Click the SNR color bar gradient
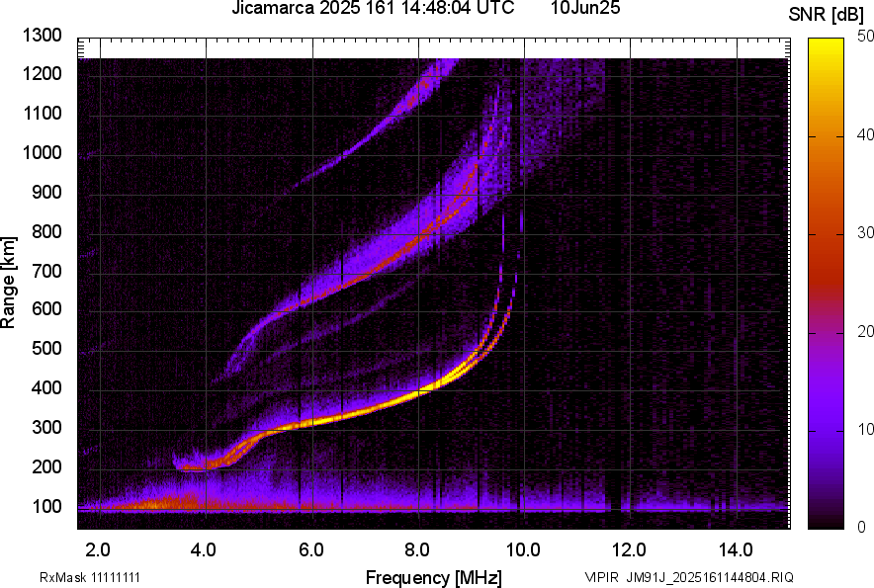Viewport: 874px width, 588px height. point(827,284)
